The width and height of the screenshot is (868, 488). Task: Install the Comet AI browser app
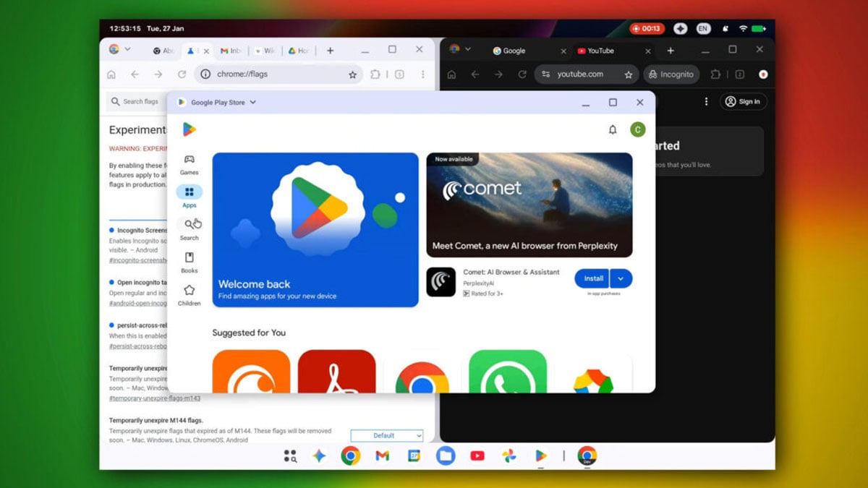coord(592,278)
